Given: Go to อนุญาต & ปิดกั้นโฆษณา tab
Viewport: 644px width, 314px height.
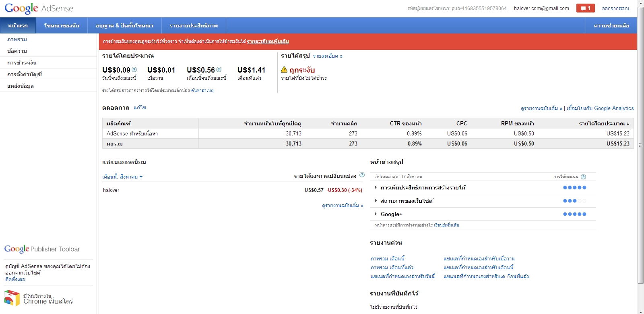Looking at the screenshot, I should pyautogui.click(x=124, y=25).
